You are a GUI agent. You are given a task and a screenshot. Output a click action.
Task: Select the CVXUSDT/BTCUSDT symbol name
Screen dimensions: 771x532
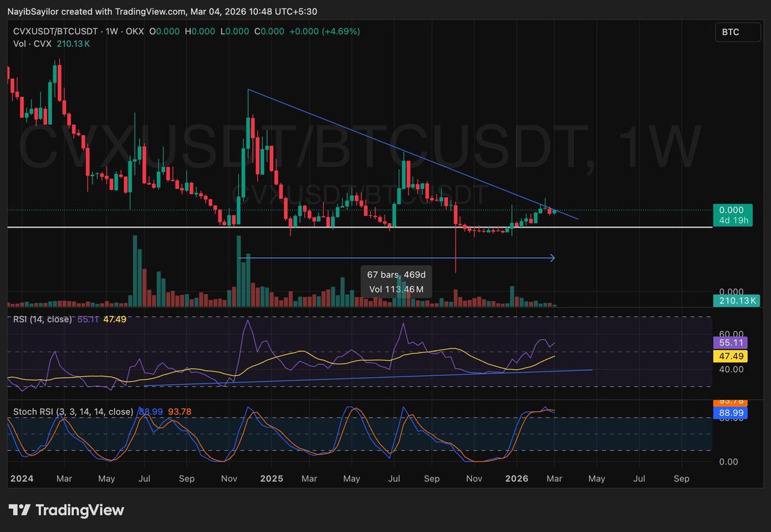pyautogui.click(x=55, y=31)
